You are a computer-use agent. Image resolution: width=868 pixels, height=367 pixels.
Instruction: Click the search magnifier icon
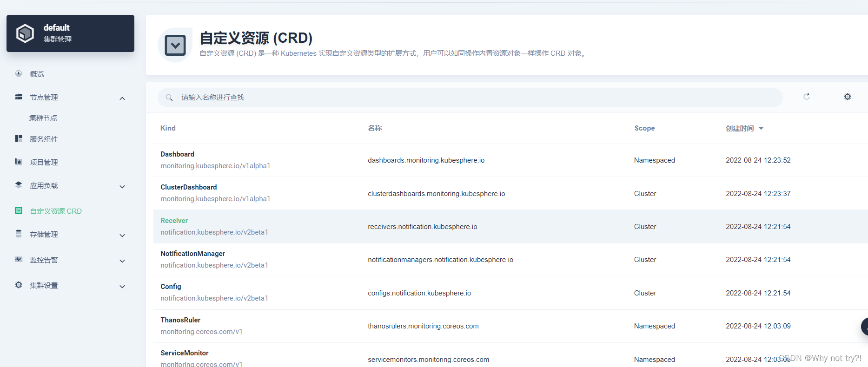tap(169, 98)
